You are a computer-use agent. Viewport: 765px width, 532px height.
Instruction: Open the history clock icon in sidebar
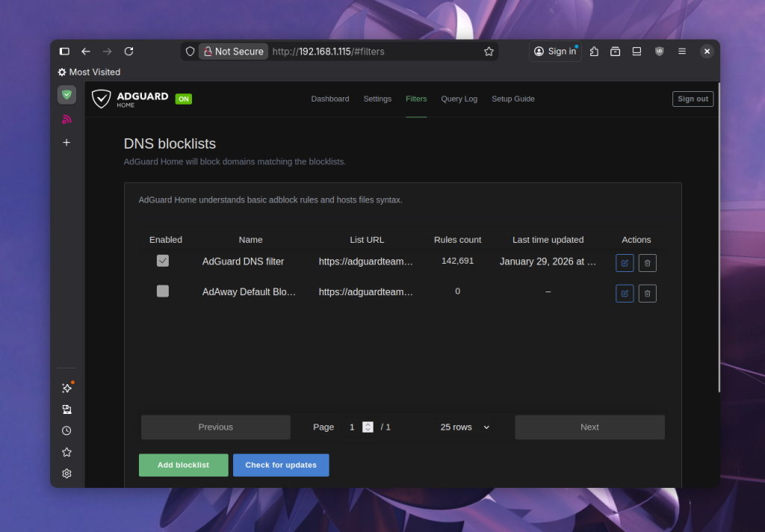click(66, 431)
